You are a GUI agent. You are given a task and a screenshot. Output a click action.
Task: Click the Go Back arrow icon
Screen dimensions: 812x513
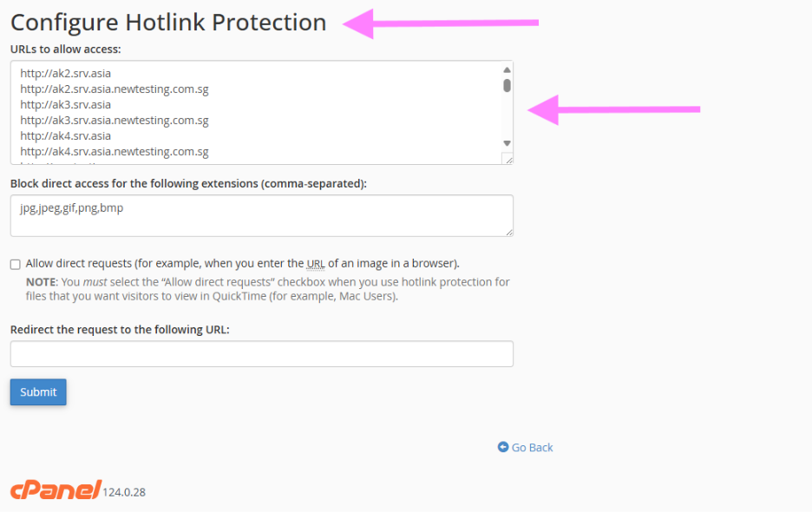pos(503,447)
